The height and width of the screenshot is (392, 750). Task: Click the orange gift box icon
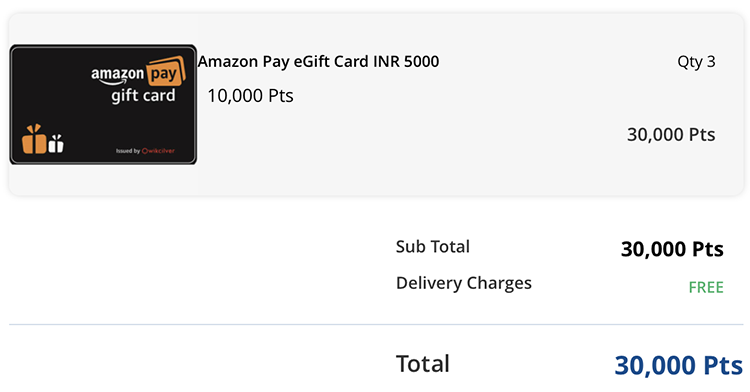[34, 139]
